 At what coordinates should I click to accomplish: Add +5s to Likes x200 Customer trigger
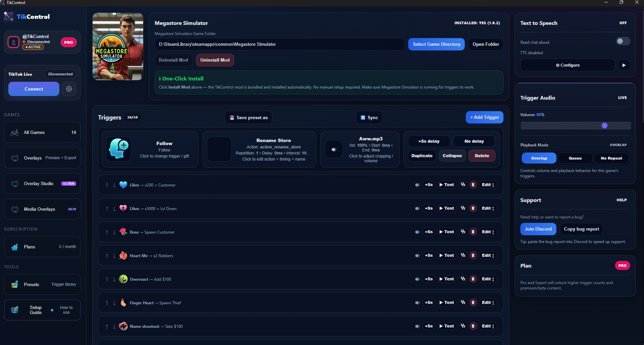tap(428, 185)
